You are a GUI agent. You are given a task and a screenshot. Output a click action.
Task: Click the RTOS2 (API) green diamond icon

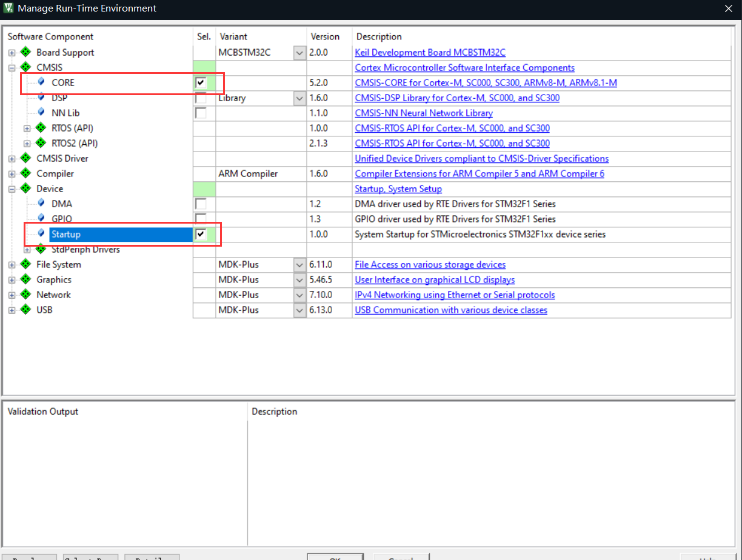(41, 143)
